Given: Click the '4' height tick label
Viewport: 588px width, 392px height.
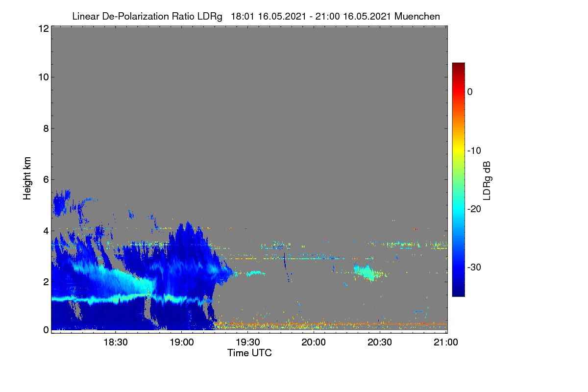Looking at the screenshot, I should tap(45, 231).
